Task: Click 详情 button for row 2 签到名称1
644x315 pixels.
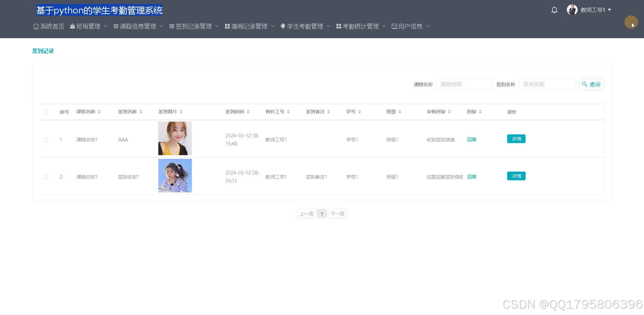Action: 516,176
